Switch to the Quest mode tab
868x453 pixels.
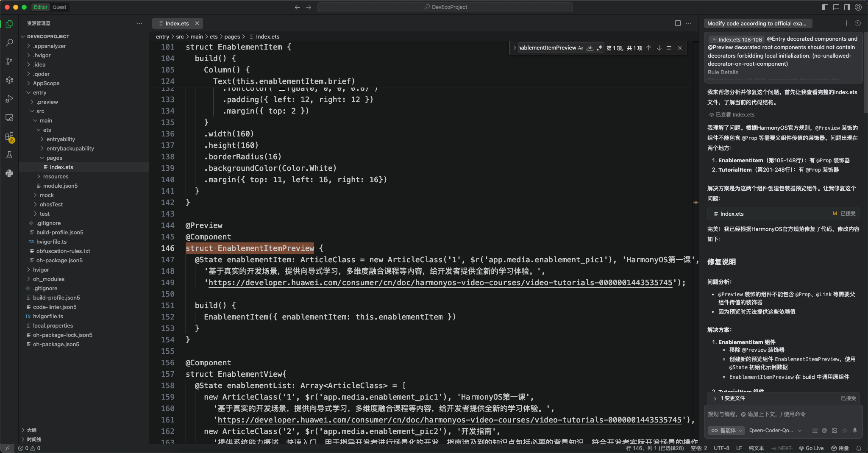pos(59,7)
